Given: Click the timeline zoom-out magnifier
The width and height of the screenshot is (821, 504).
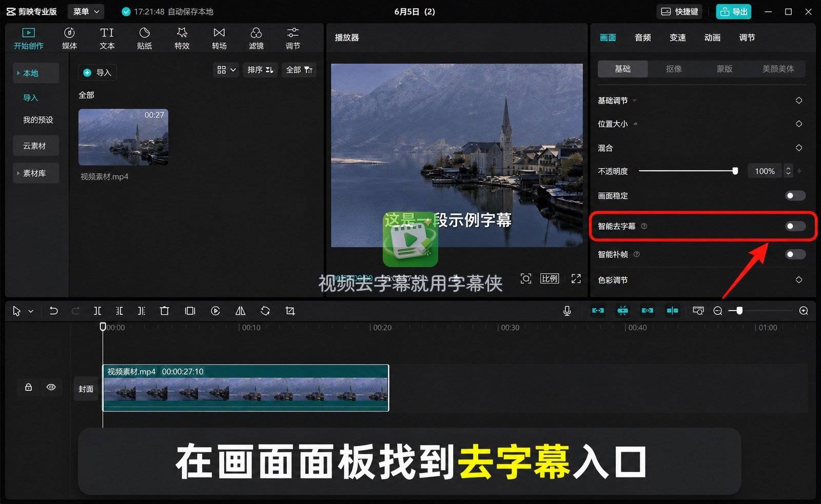Looking at the screenshot, I should tap(718, 311).
